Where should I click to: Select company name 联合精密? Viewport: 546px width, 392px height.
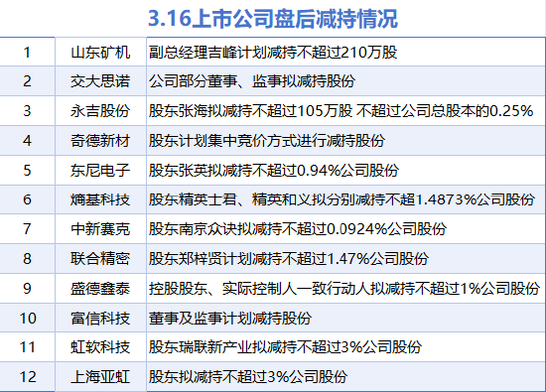(x=100, y=259)
